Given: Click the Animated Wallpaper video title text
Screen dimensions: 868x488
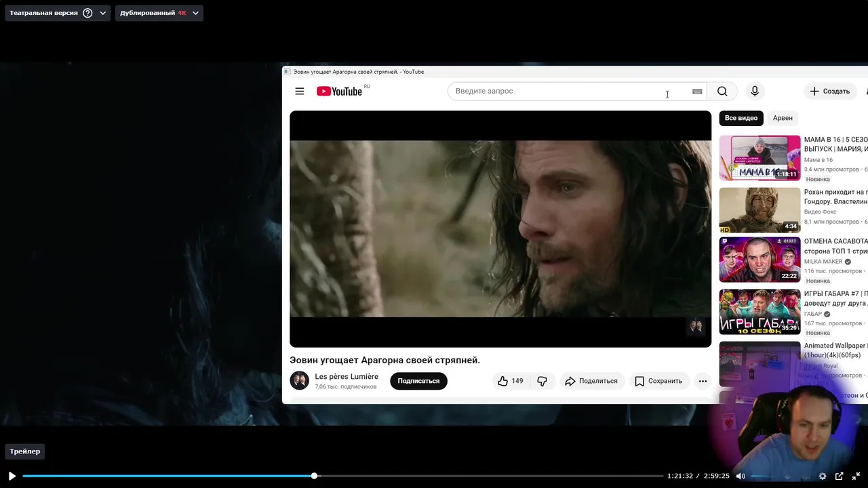Looking at the screenshot, I should (x=835, y=350).
